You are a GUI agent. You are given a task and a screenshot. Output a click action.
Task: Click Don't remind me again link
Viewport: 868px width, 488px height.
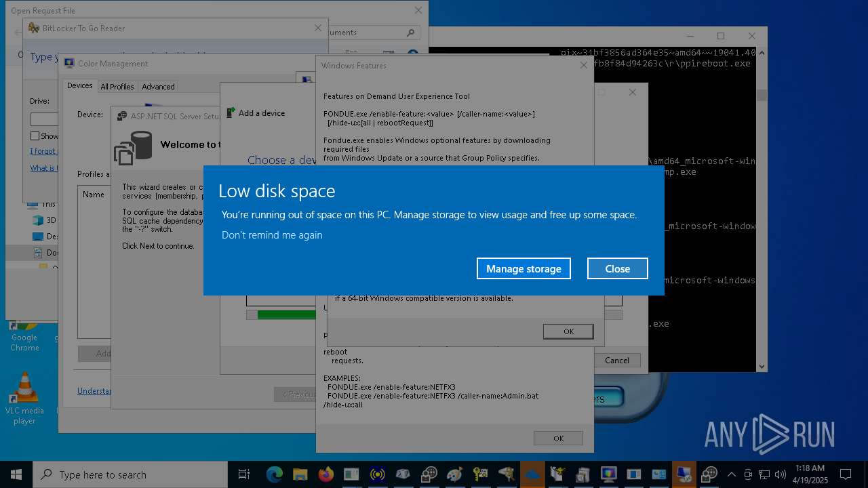(x=272, y=235)
